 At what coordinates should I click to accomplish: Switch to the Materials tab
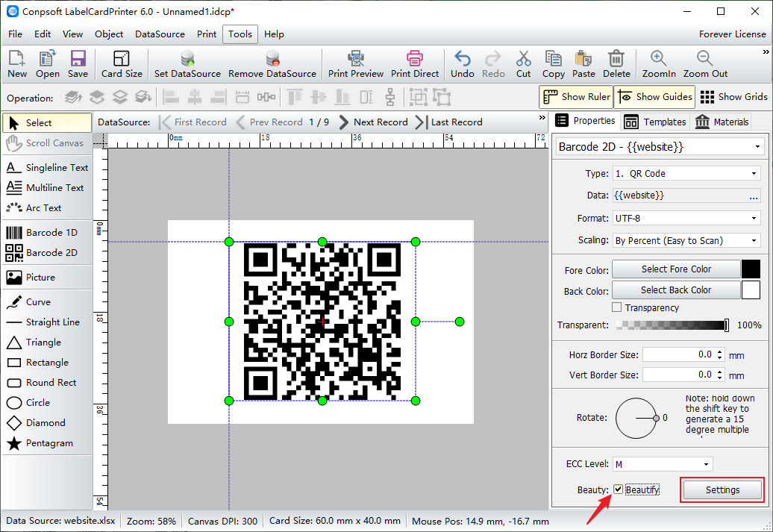[722, 122]
